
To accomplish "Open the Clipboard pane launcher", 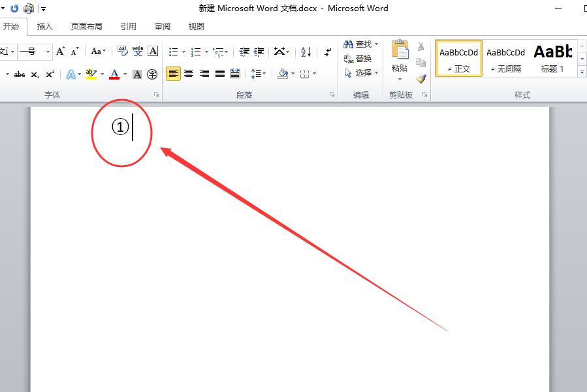I will pyautogui.click(x=425, y=95).
